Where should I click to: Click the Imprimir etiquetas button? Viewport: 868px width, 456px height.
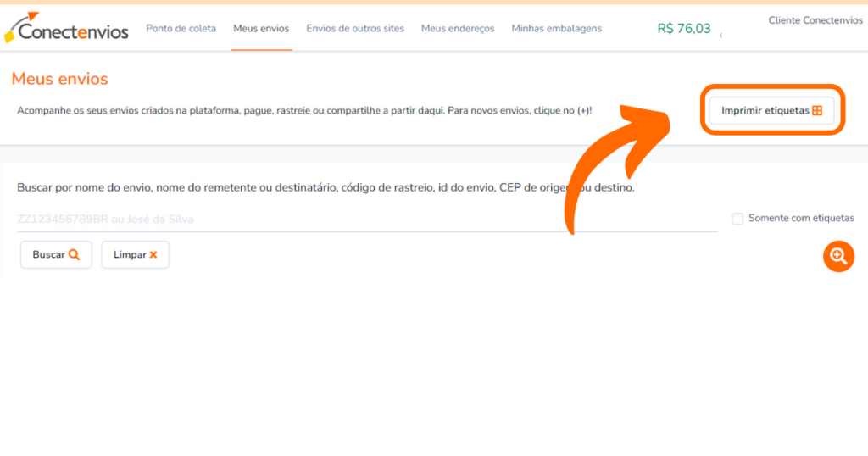coord(771,111)
